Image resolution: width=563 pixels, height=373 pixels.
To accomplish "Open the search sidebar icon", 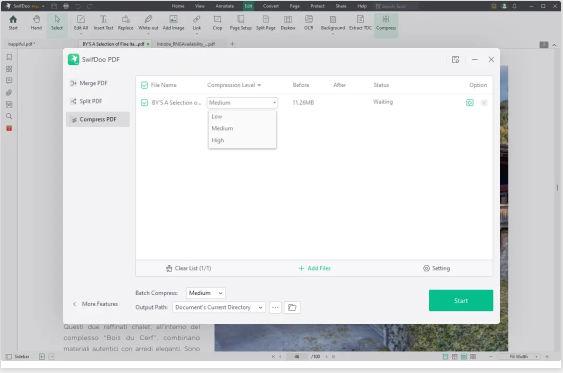I will (9, 116).
